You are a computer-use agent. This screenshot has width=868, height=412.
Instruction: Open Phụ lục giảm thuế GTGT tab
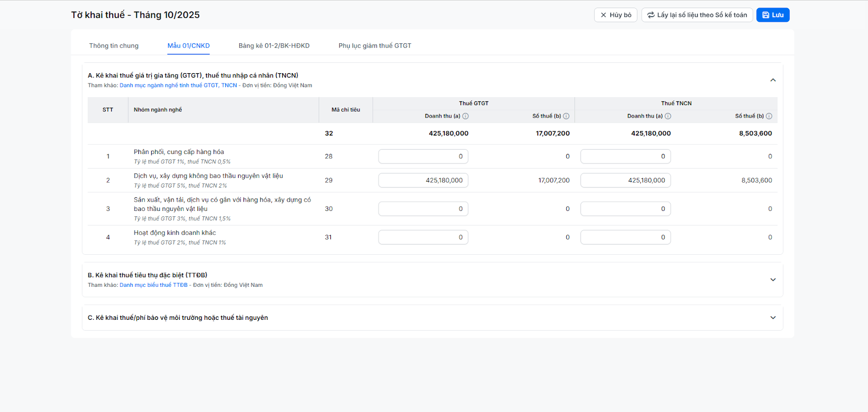coord(375,46)
